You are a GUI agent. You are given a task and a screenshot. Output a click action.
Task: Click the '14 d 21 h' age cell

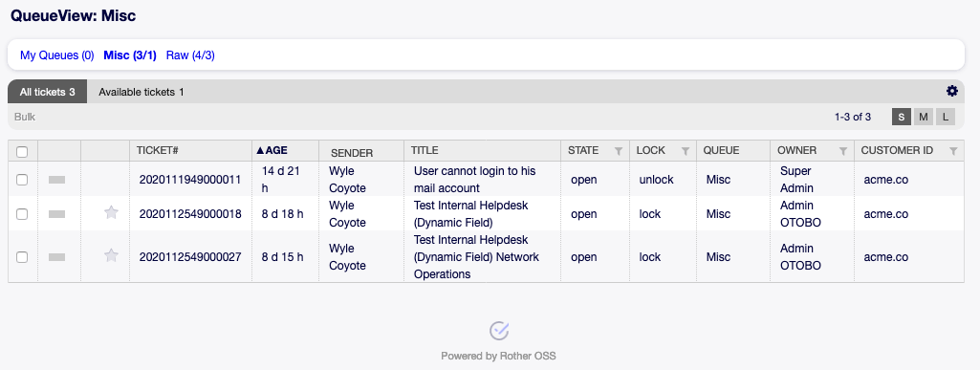point(281,180)
